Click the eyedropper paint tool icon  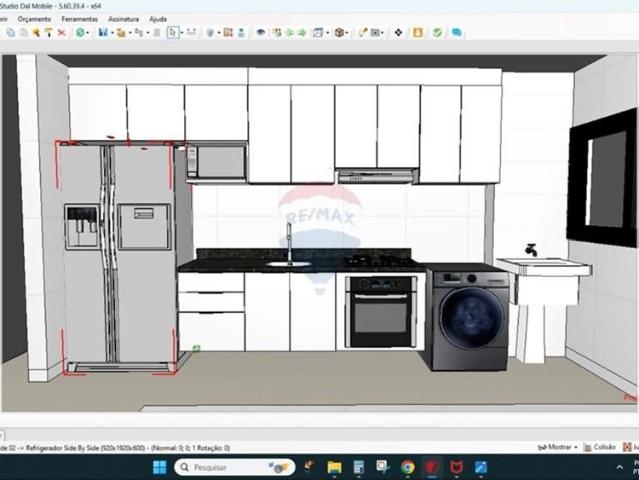362,33
